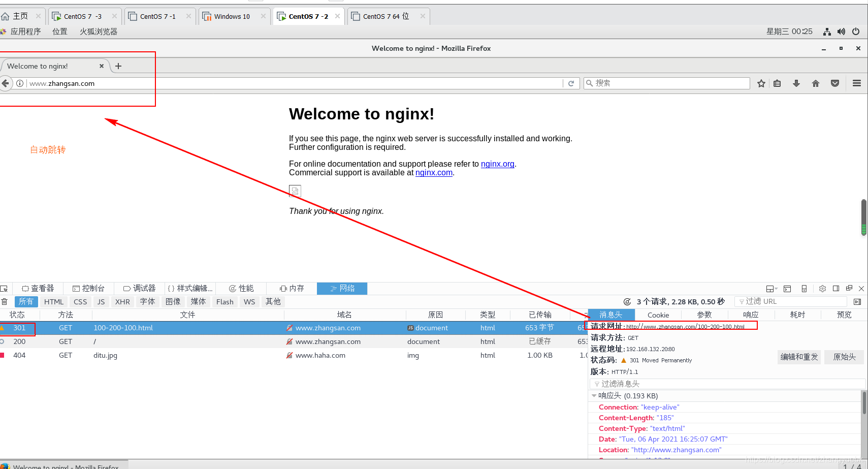Viewport: 868px width, 469px height.
Task: Open the 预览 preview tab
Action: pos(844,315)
